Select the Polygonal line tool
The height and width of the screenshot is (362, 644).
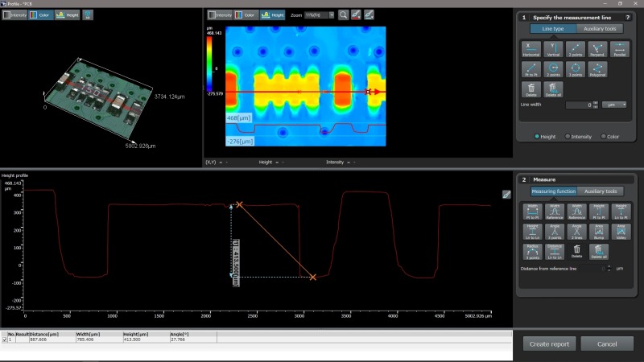[x=597, y=69]
